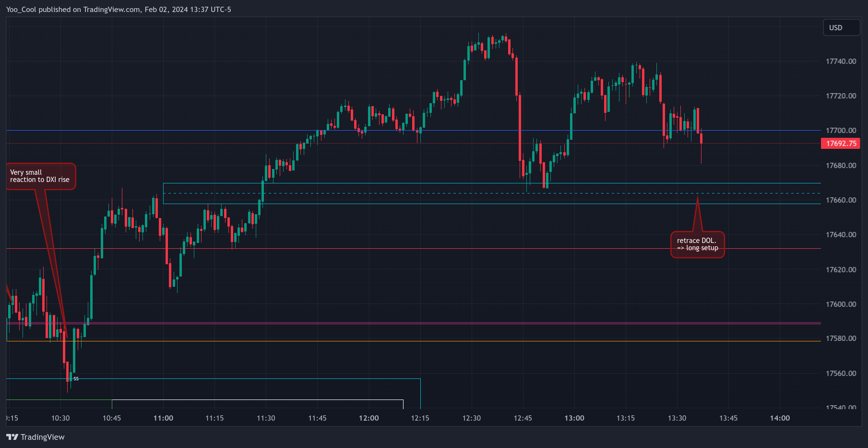Select the dashed cyan midline in the zone
This screenshot has width=868, height=448.
click(492, 194)
